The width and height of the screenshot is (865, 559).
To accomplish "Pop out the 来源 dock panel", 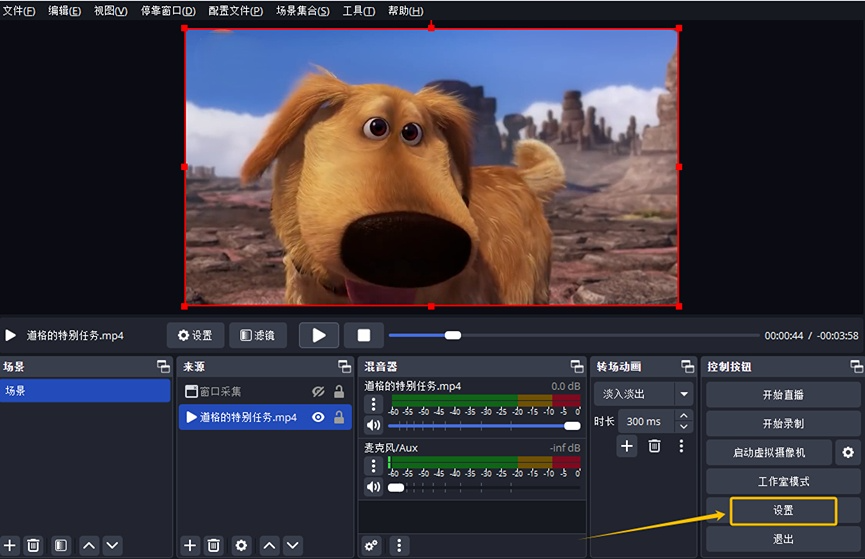I will click(344, 366).
